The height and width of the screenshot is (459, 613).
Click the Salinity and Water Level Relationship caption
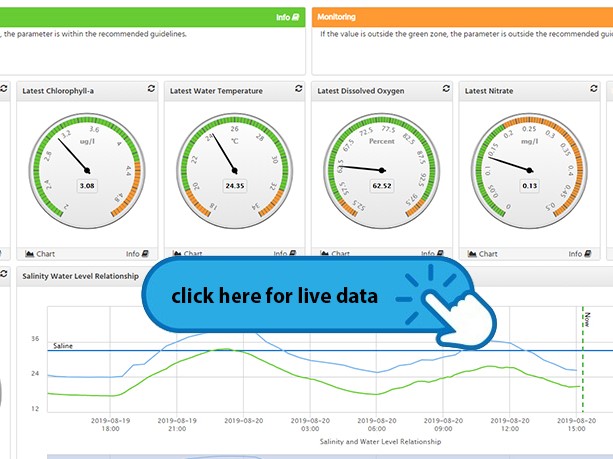380,441
